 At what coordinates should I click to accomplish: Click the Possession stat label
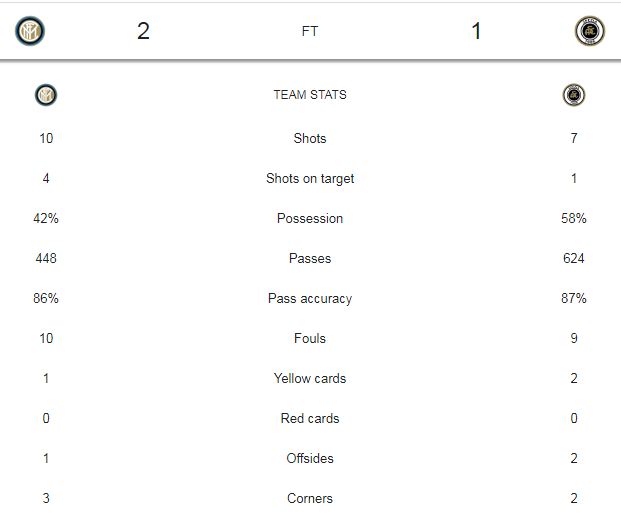(310, 218)
